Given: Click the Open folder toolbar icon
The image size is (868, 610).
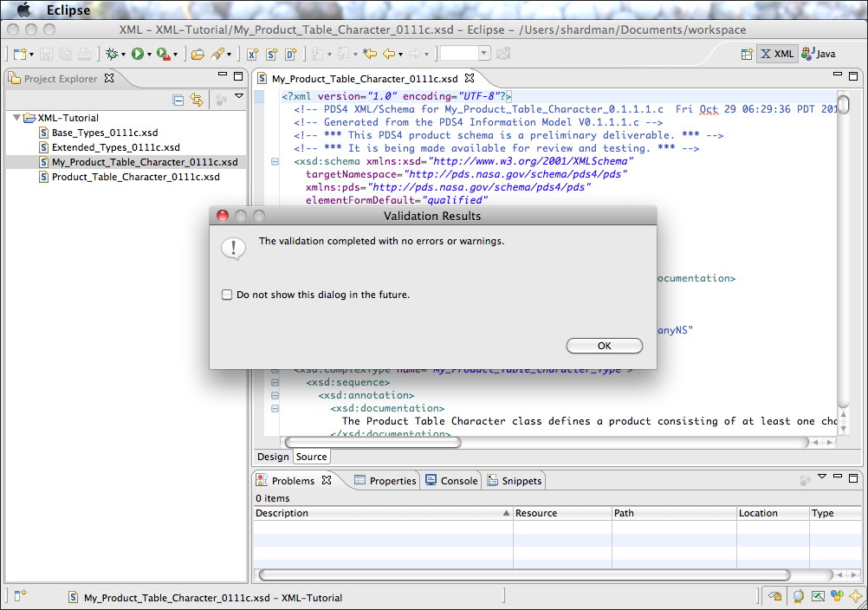Looking at the screenshot, I should pyautogui.click(x=198, y=54).
